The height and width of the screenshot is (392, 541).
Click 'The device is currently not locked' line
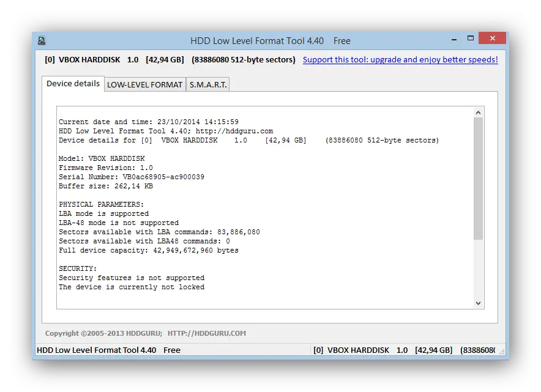132,287
